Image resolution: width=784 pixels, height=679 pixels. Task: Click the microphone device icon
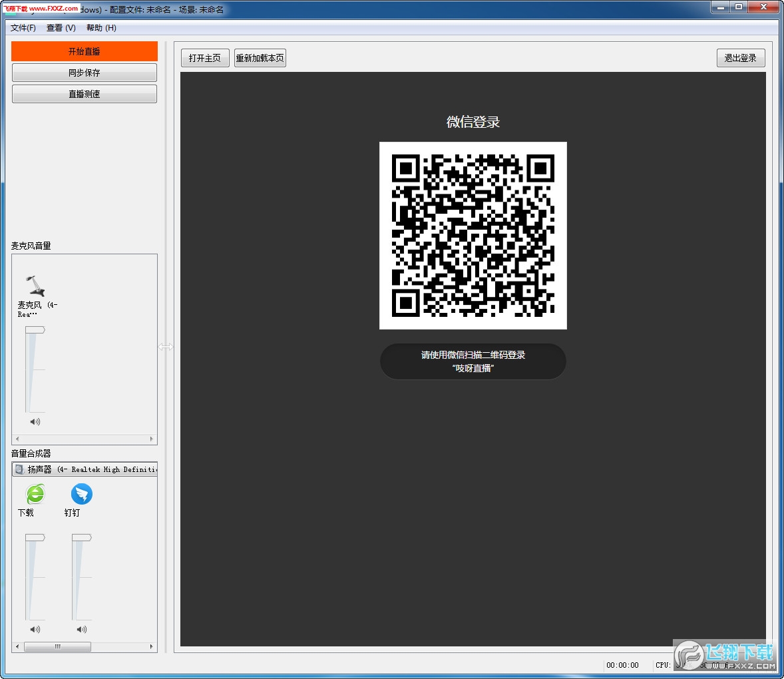coord(36,286)
